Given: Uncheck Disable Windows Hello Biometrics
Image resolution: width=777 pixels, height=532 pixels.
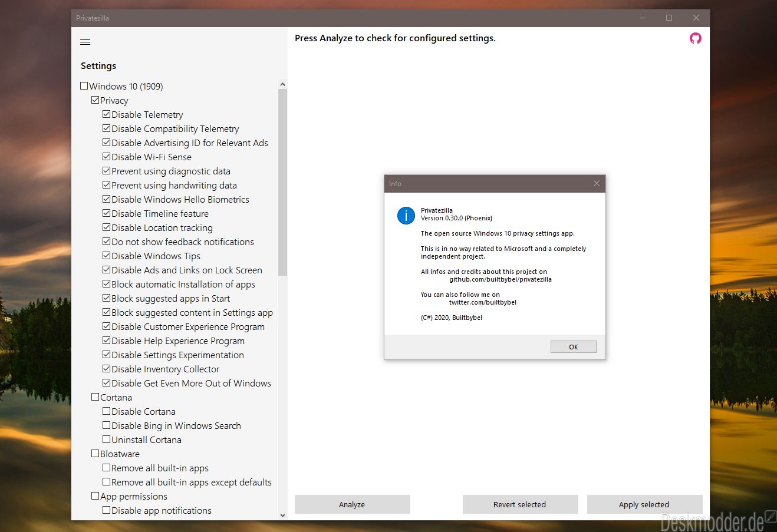Looking at the screenshot, I should click(107, 199).
